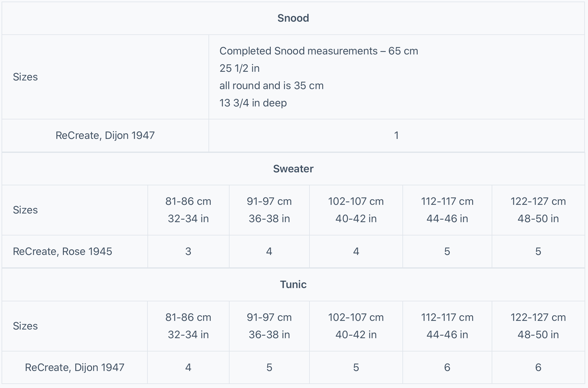Click Sweater size 81-86 cm header cell

(188, 210)
